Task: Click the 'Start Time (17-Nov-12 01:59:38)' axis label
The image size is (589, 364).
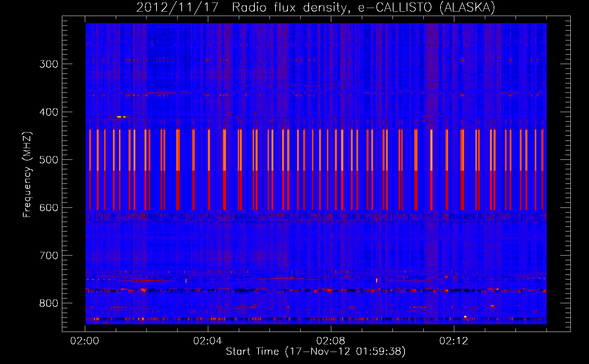Action: 316,352
